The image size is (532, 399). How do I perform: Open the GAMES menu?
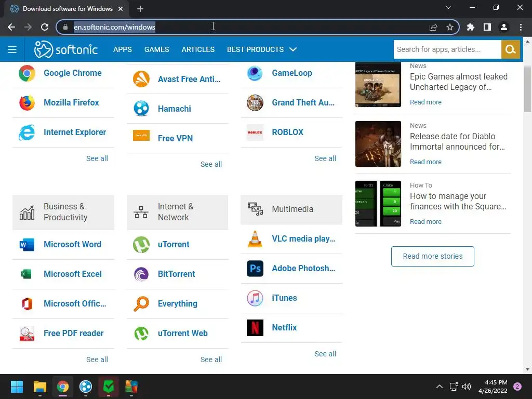[x=156, y=49]
